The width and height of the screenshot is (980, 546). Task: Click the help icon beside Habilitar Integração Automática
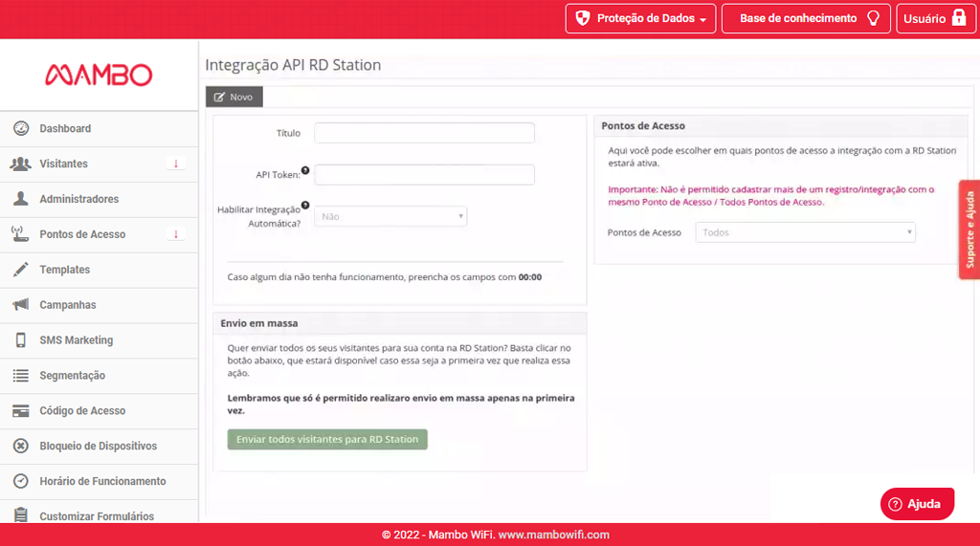click(x=305, y=205)
